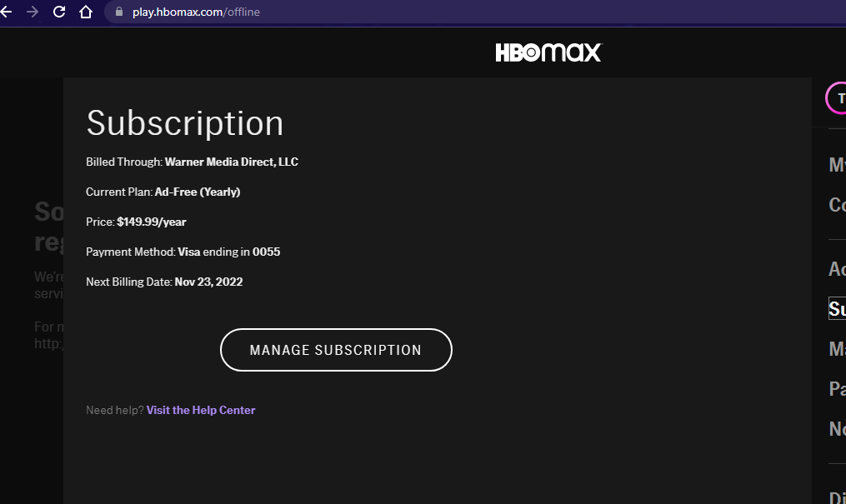Open the Visit the Help Center link
This screenshot has width=846, height=504.
(201, 410)
